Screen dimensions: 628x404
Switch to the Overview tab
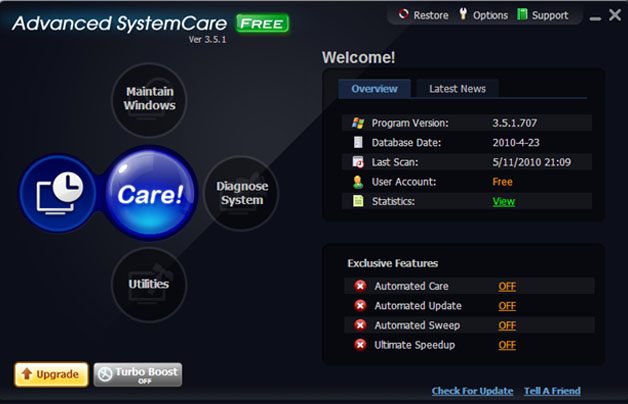374,88
